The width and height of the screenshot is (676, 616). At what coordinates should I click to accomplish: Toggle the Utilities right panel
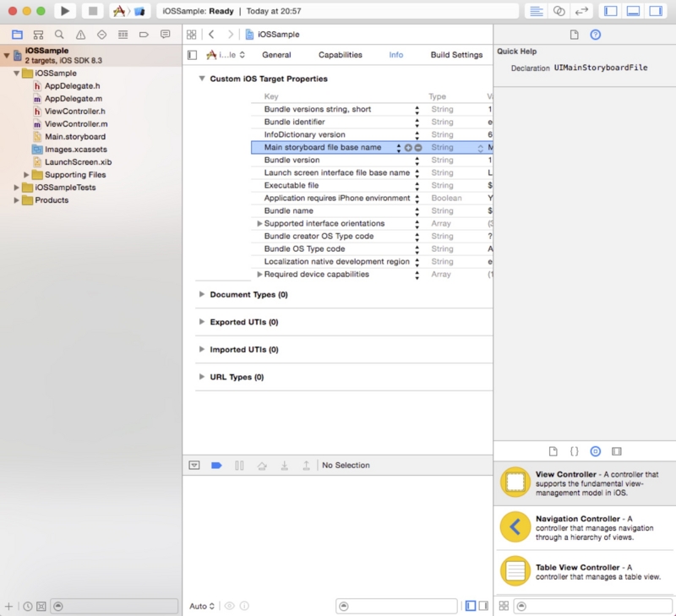(656, 11)
